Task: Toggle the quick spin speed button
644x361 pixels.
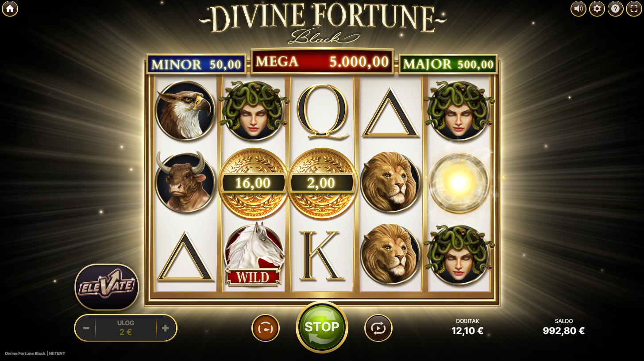Action: tap(265, 328)
